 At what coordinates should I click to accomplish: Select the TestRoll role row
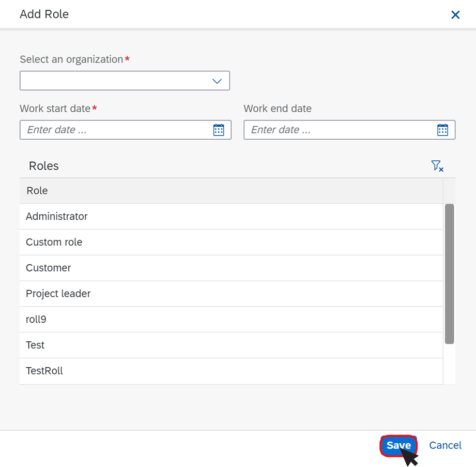[231, 371]
